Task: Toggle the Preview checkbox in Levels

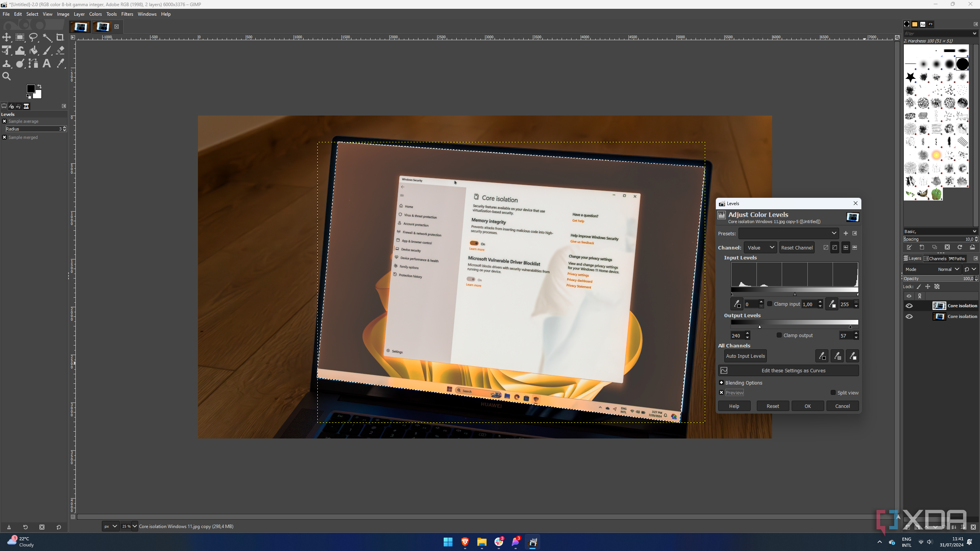Action: point(722,393)
